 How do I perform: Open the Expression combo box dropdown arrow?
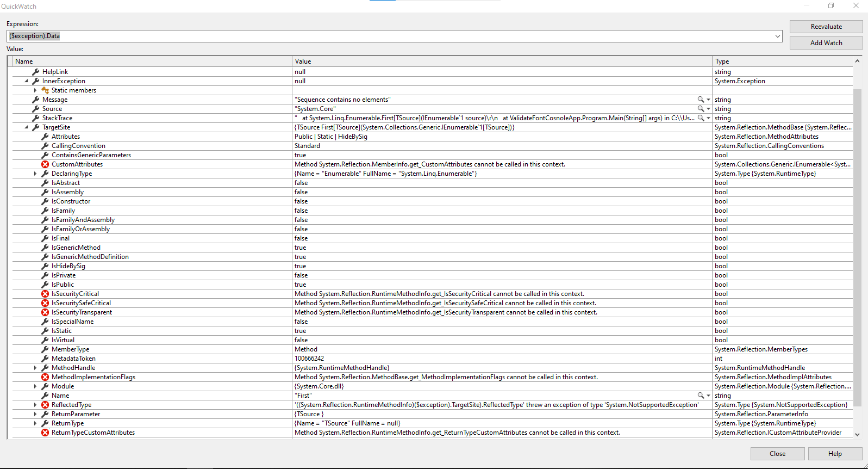(x=778, y=36)
